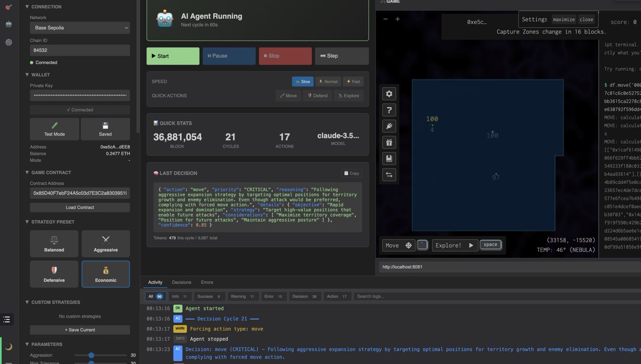Collapse the CUSTOM STRATEGIES section
The image size is (641, 364).
[x=52, y=302]
